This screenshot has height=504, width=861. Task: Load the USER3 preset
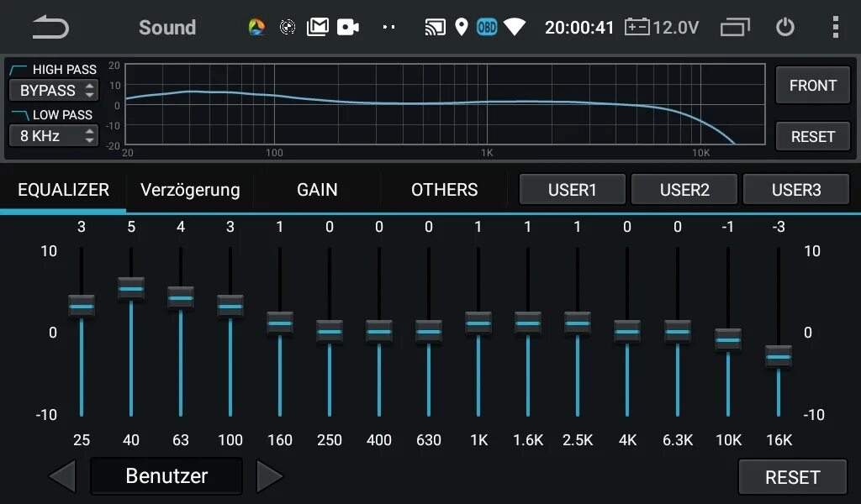pos(796,190)
